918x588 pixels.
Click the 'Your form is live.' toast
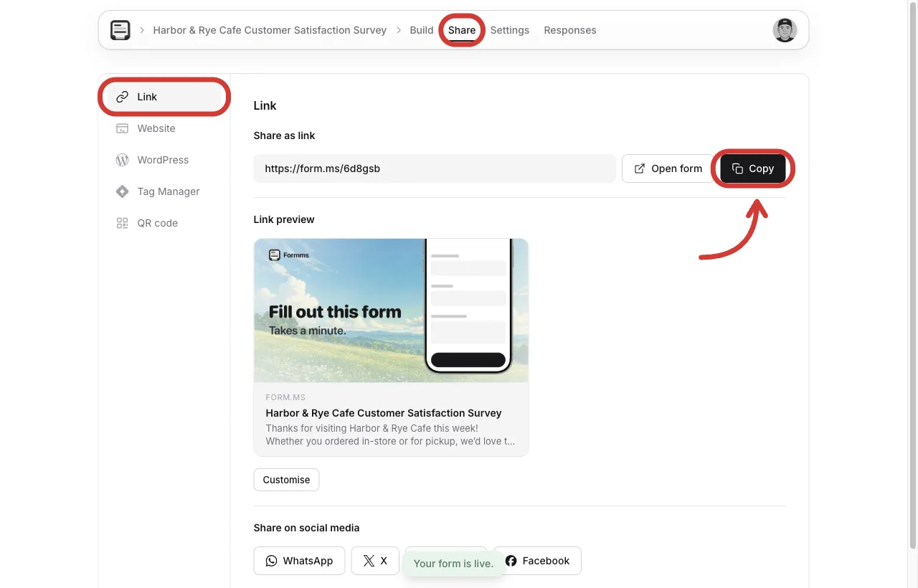click(453, 564)
